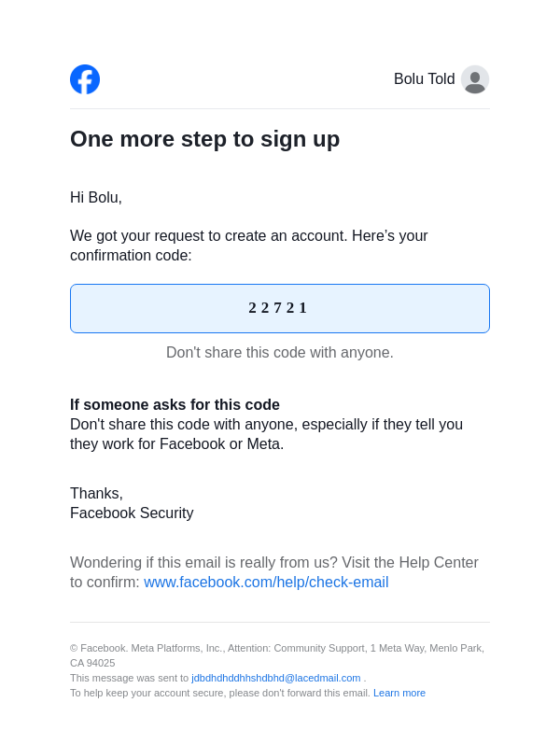Viewport: 560px width, 745px height.
Task: Click the Bolu Told account name
Action: pos(424,79)
